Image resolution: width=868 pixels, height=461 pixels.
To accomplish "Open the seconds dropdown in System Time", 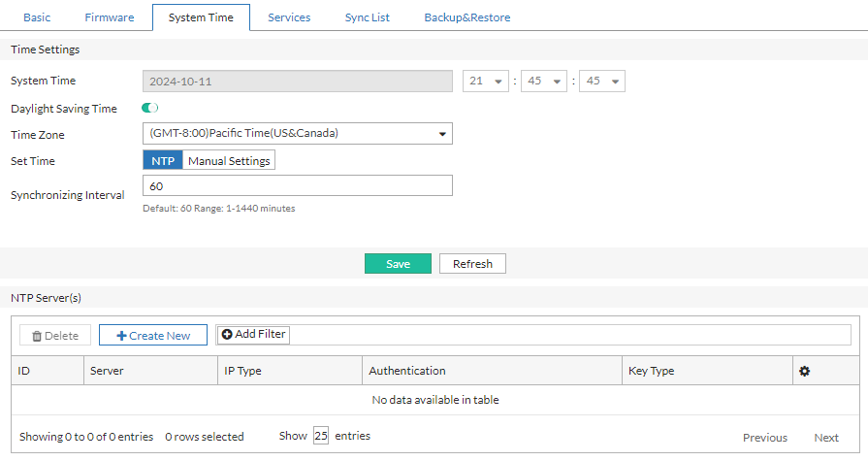I will 602,82.
